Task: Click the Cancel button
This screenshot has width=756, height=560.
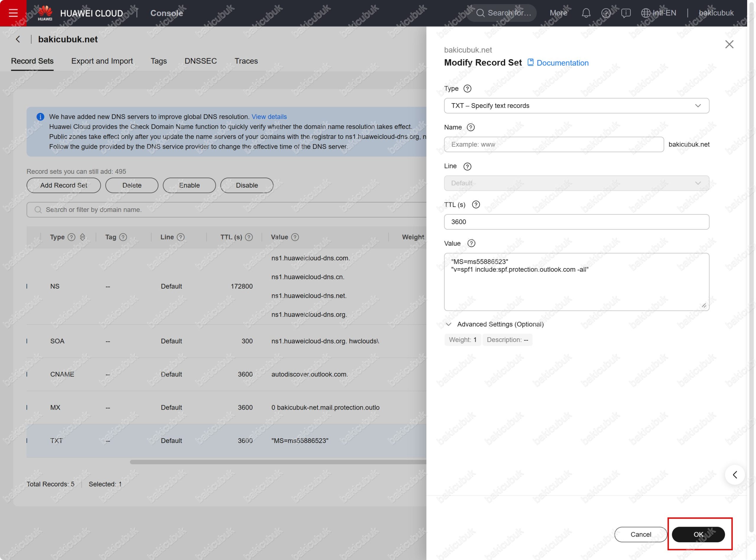Action: (x=640, y=534)
